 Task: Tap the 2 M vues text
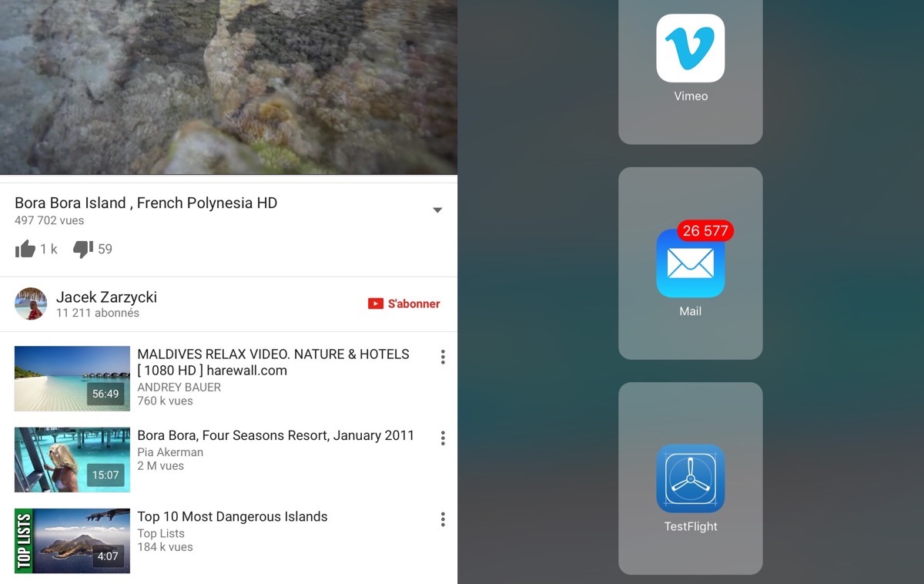pyautogui.click(x=160, y=465)
